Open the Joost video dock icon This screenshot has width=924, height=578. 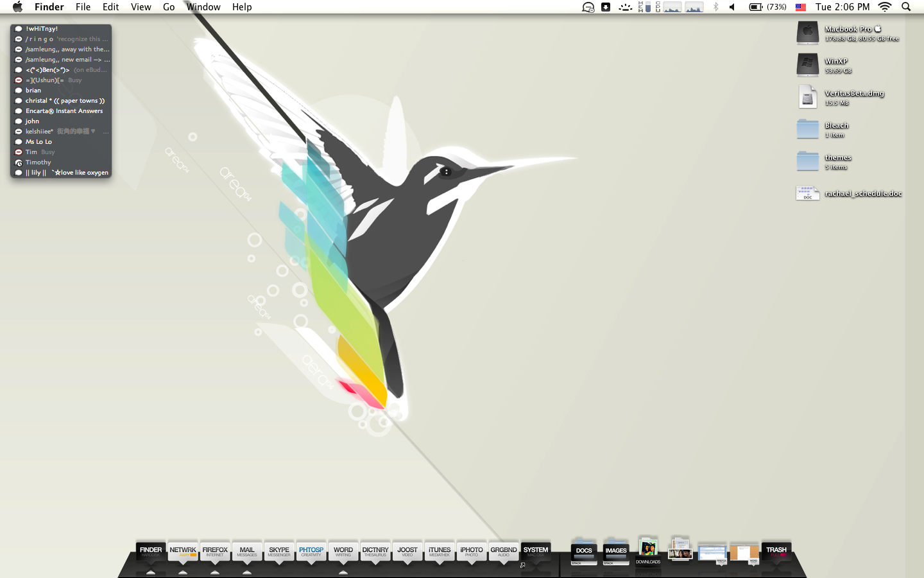[x=407, y=552]
